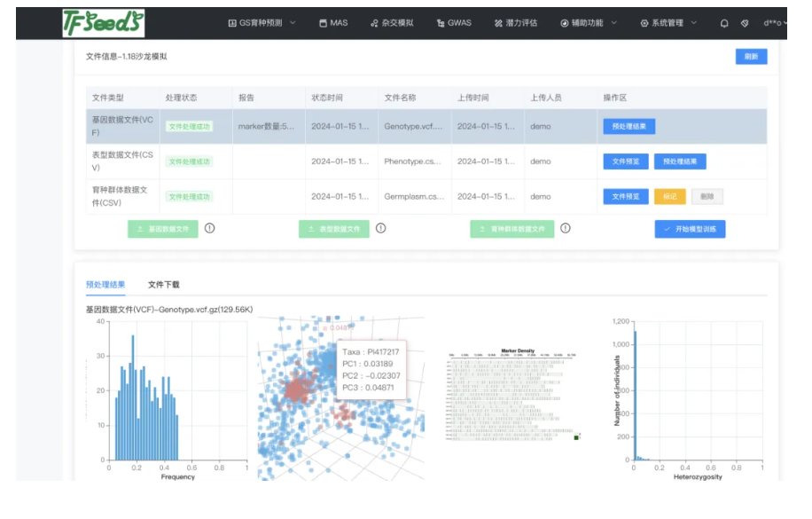The image size is (812, 519).
Task: Click the TFSeeds logo
Action: [103, 23]
